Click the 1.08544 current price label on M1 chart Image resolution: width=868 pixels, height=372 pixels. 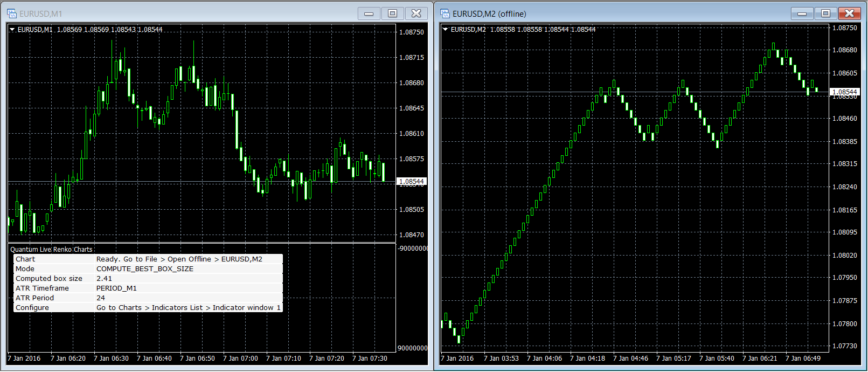[x=412, y=182]
